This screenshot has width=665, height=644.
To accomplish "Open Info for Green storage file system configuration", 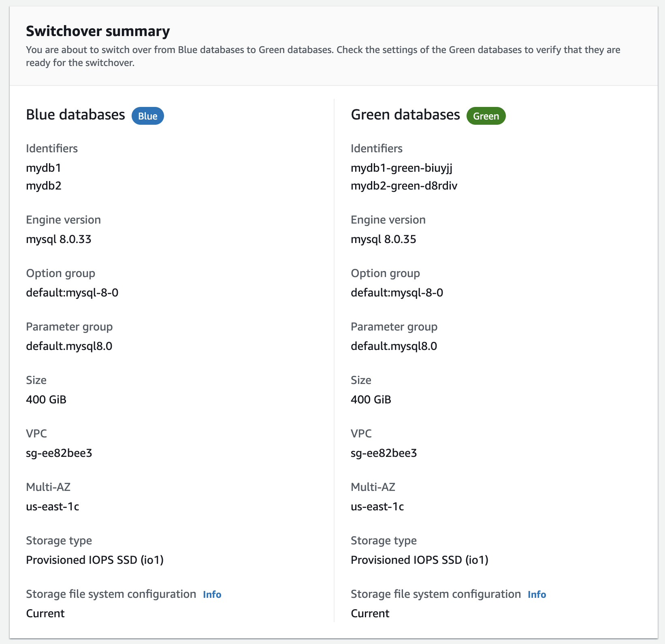I will (x=537, y=594).
